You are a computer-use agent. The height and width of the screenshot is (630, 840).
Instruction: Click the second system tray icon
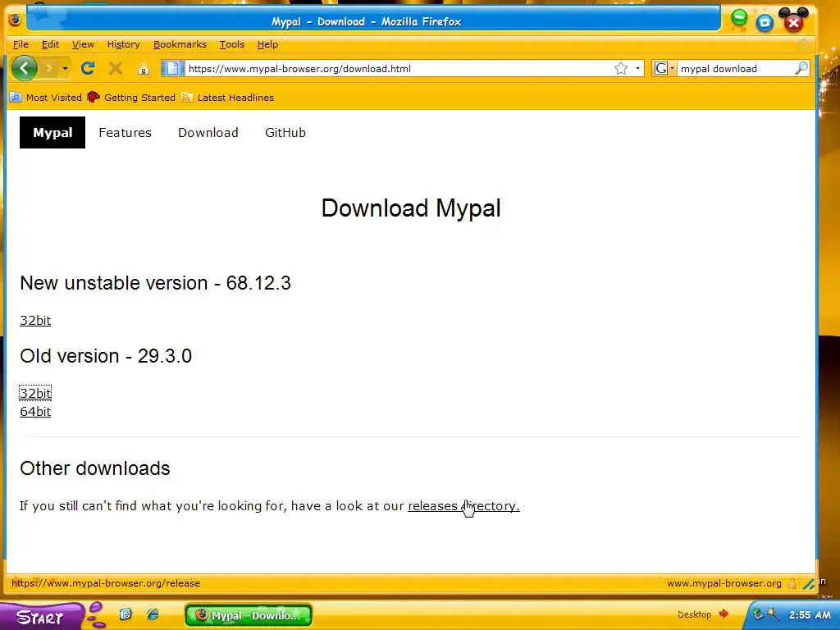point(773,614)
